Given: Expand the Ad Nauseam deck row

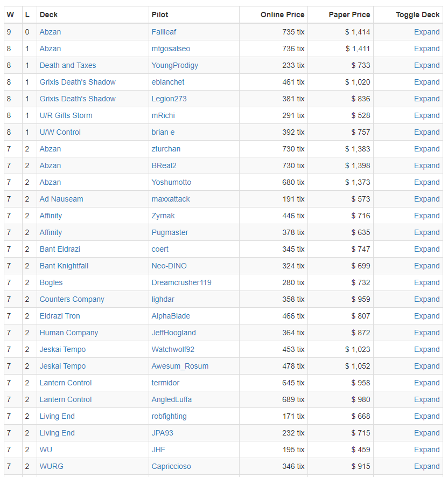Looking at the screenshot, I should (426, 199).
